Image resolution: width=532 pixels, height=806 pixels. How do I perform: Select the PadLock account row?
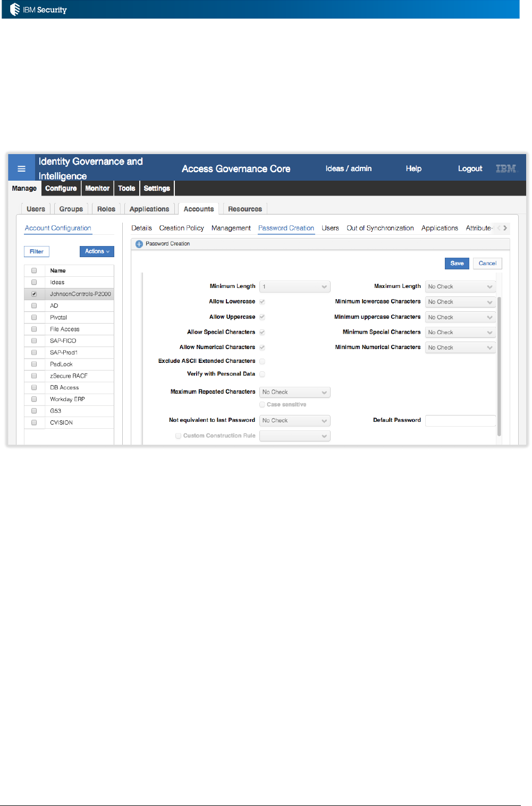point(69,364)
